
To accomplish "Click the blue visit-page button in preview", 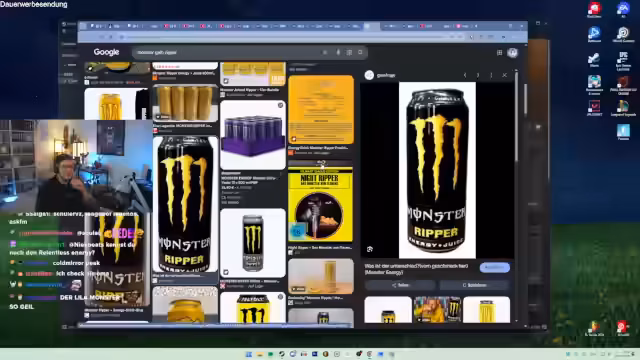I will pyautogui.click(x=495, y=267).
